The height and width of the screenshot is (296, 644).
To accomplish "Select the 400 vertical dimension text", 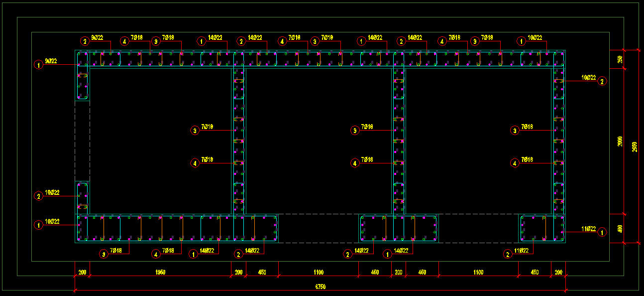I will (x=620, y=229).
